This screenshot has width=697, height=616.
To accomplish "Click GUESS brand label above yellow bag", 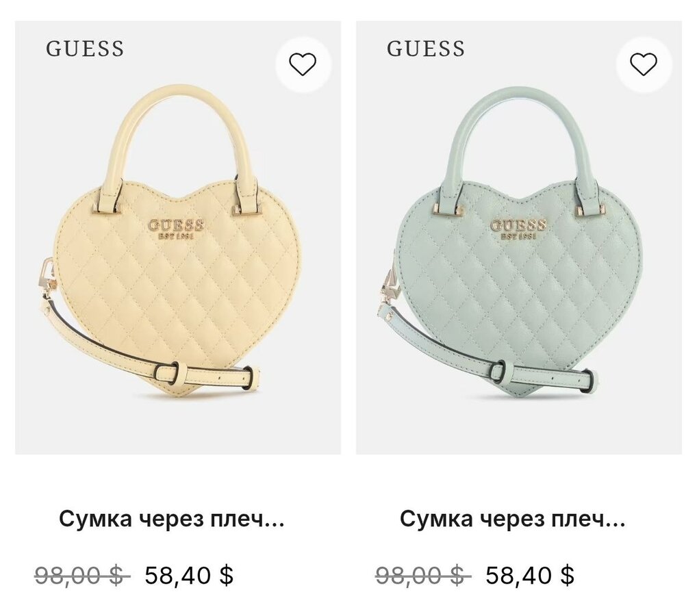I will coord(85,49).
